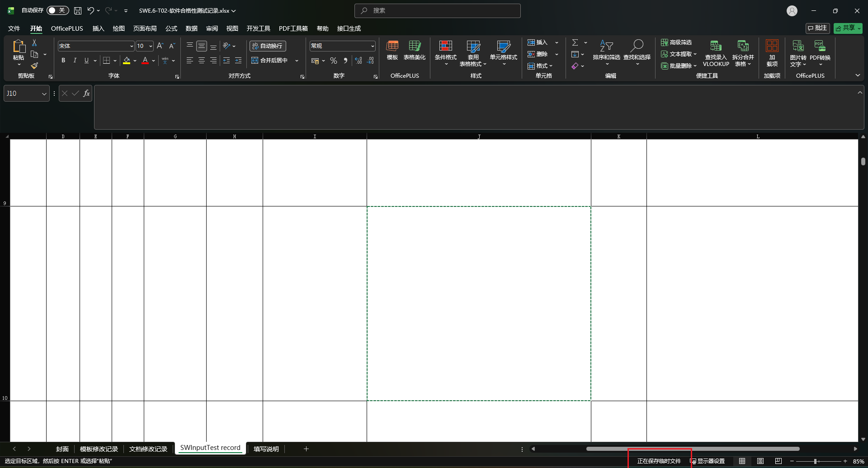868x468 pixels.
Task: Open the number format dropdown showing 常规
Action: [373, 46]
